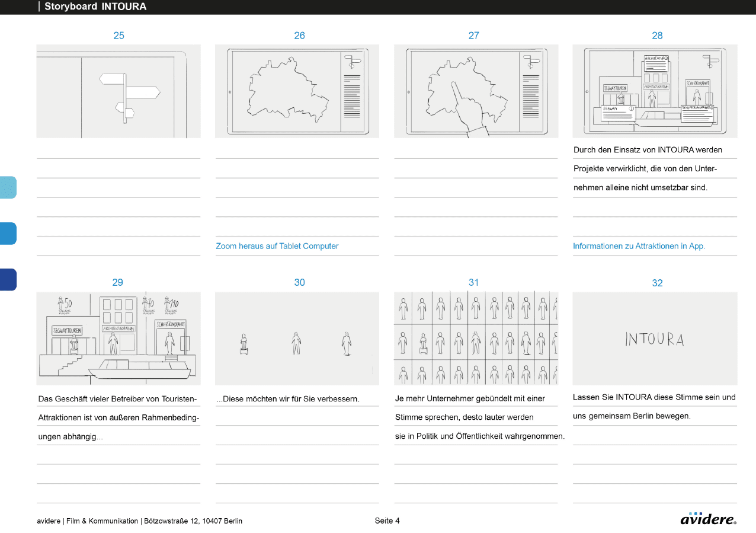Click the Storyboard INTOURA header title

(95, 7)
